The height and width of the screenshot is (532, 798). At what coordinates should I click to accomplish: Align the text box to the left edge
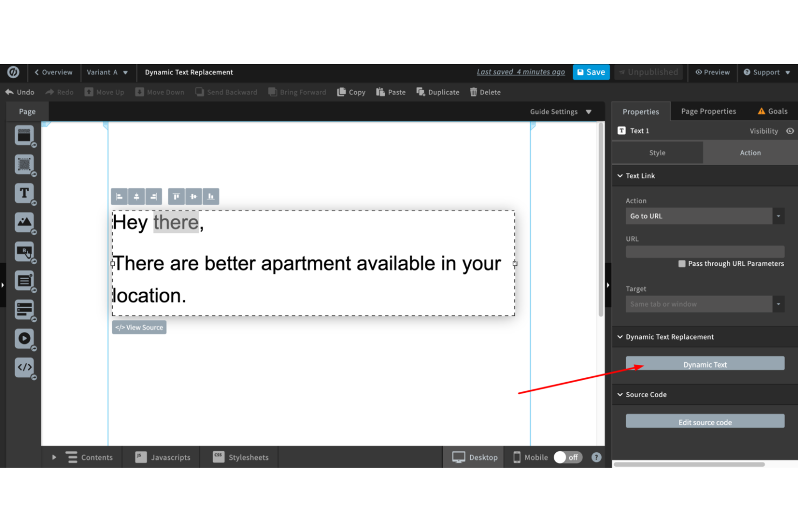[119, 196]
